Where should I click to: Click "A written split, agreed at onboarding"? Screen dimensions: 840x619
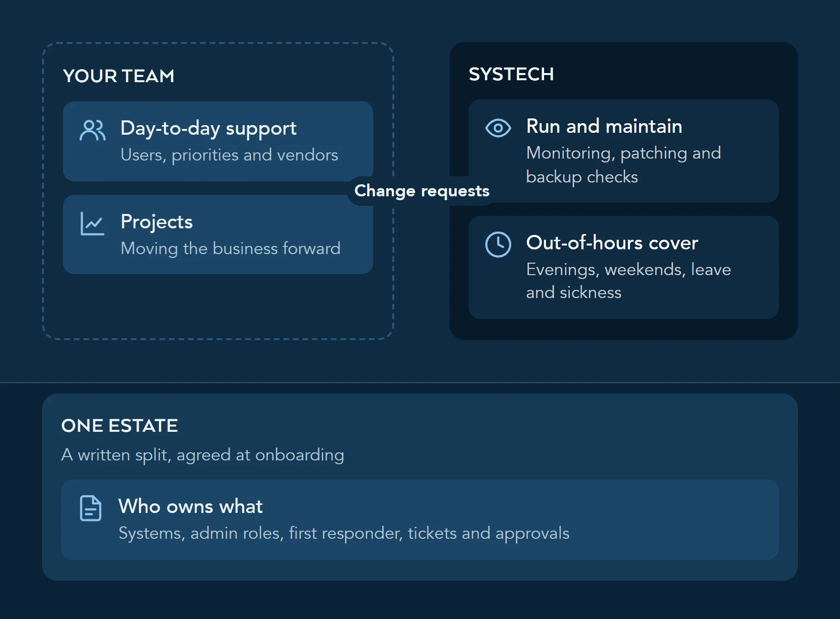[x=203, y=455]
